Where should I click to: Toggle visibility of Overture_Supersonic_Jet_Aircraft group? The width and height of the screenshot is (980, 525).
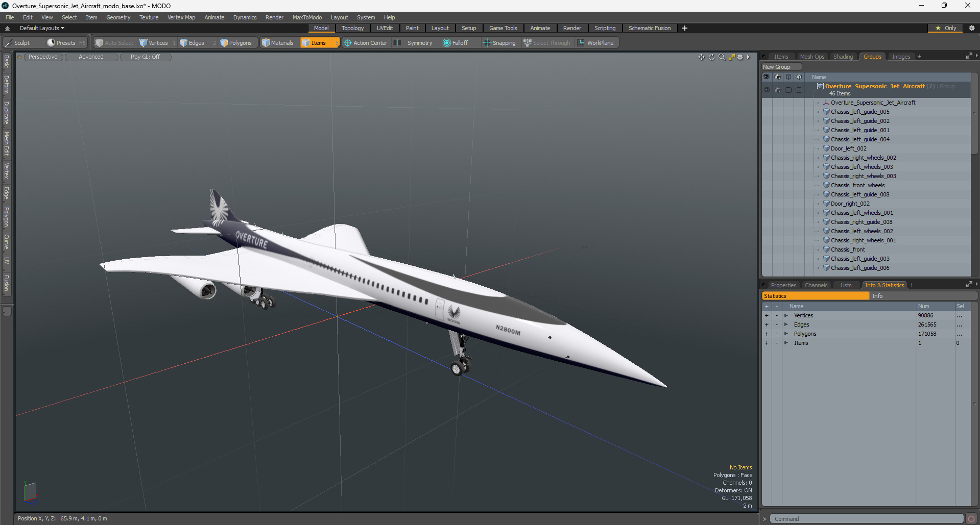767,90
